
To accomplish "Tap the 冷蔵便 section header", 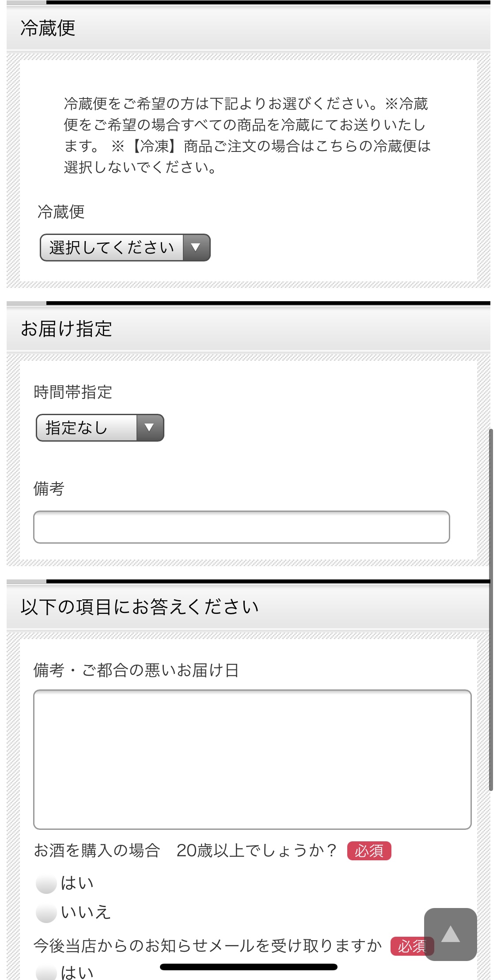I will tap(248, 28).
